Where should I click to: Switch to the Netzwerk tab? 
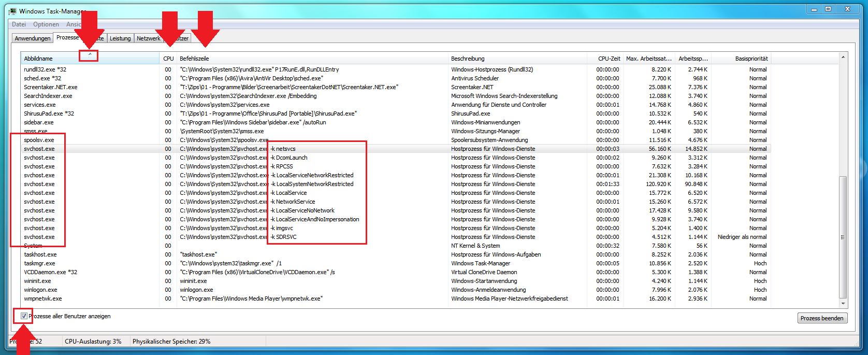click(149, 38)
